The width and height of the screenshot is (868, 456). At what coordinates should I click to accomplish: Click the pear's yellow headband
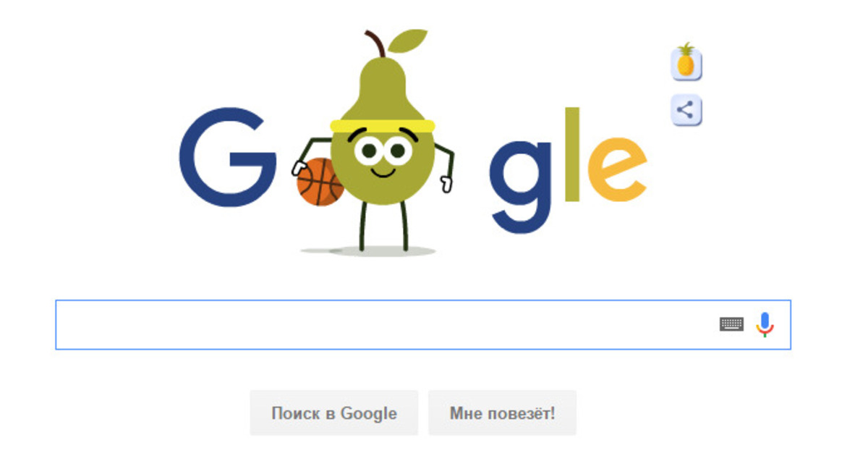[x=382, y=125]
